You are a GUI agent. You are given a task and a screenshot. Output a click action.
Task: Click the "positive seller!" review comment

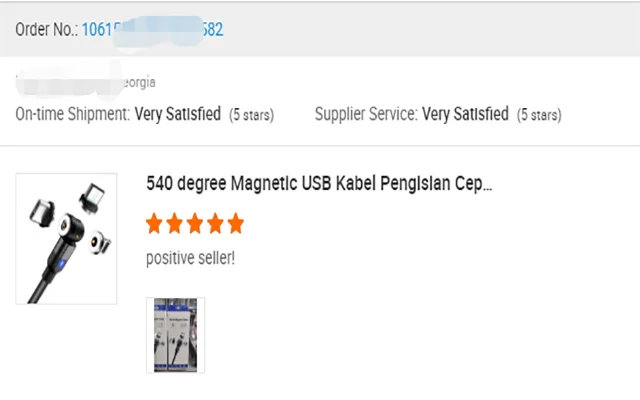pos(190,257)
